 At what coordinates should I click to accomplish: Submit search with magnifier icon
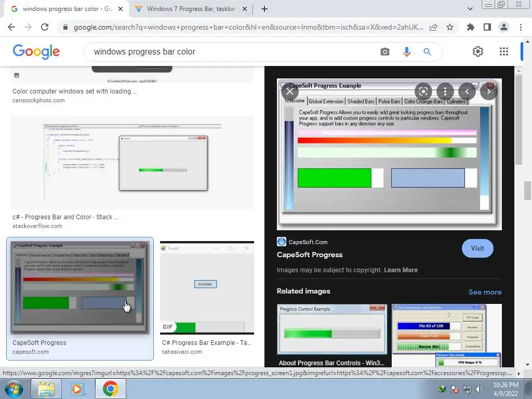point(427,51)
